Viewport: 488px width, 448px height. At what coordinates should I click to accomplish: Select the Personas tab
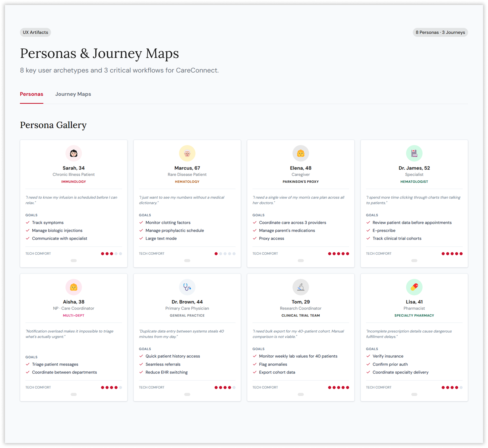pyautogui.click(x=32, y=94)
